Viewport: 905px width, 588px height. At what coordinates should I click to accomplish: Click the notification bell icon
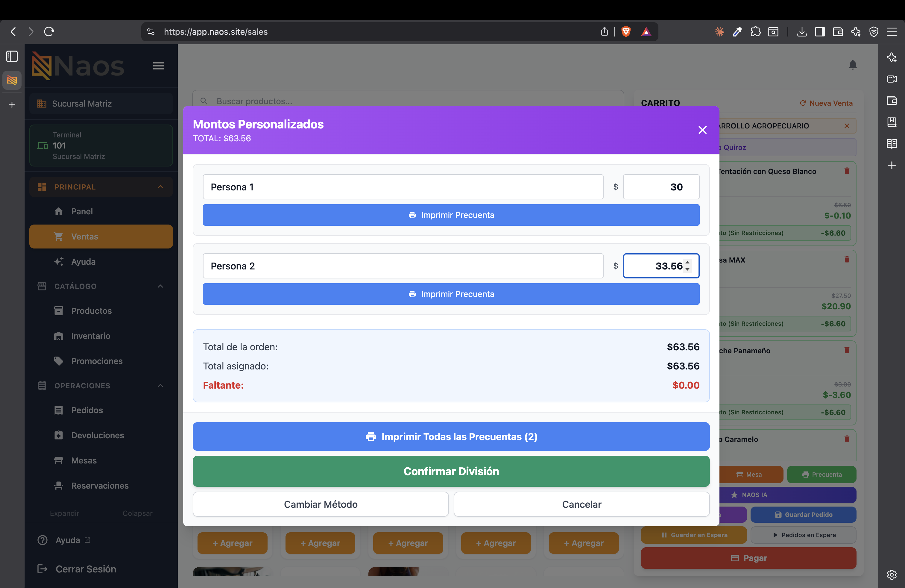point(853,65)
